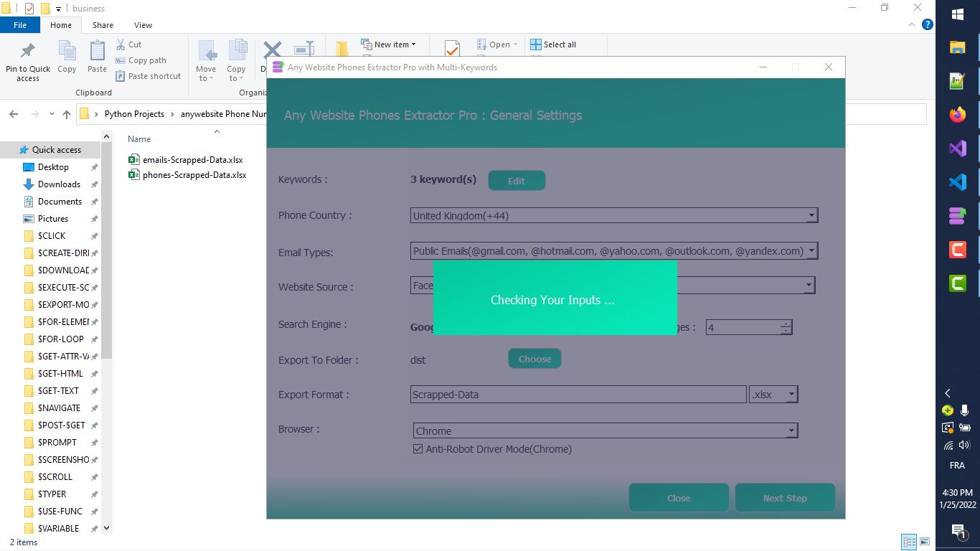Open the File tab in Explorer

(20, 25)
